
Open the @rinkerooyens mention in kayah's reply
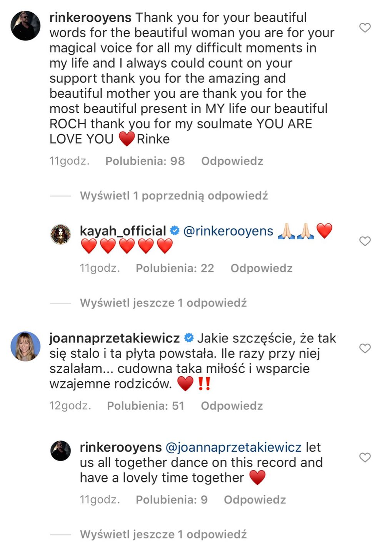228,231
